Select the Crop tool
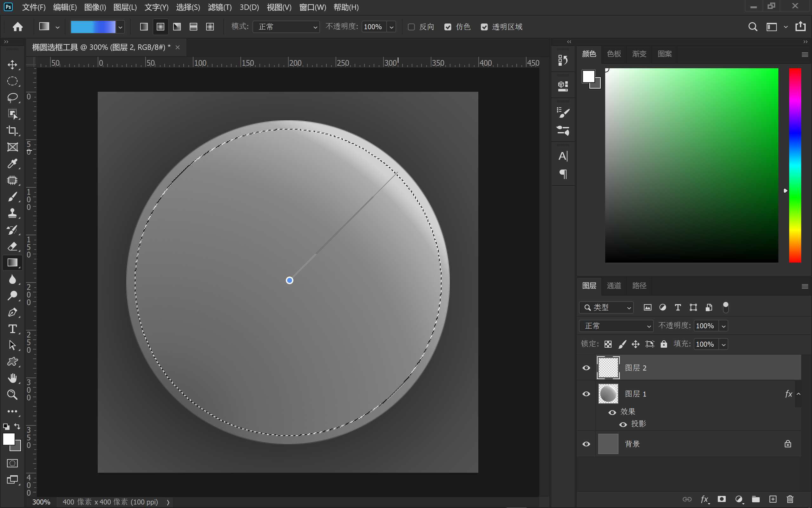Screen dimensions: 812x508 pyautogui.click(x=12, y=130)
